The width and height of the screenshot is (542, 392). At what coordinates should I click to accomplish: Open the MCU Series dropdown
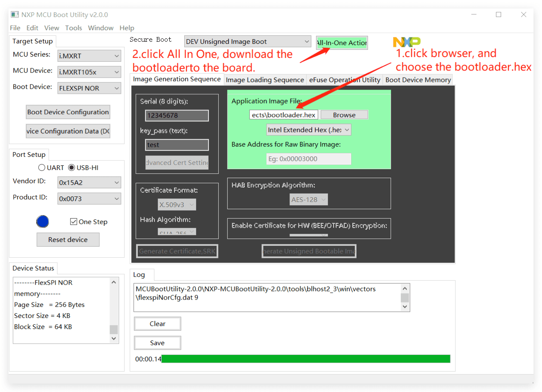coord(89,56)
